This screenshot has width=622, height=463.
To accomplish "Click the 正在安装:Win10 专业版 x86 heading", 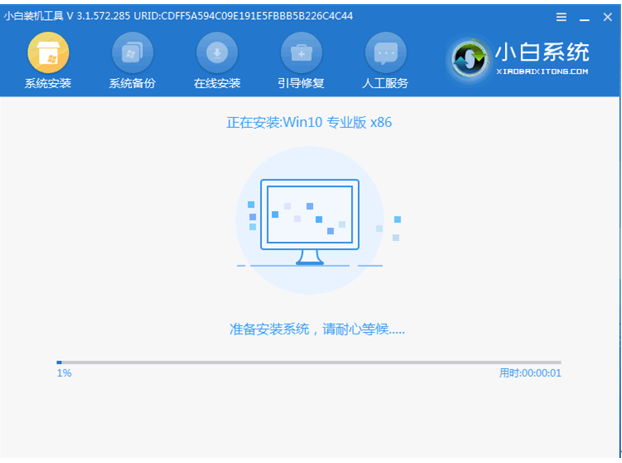I will [x=309, y=122].
